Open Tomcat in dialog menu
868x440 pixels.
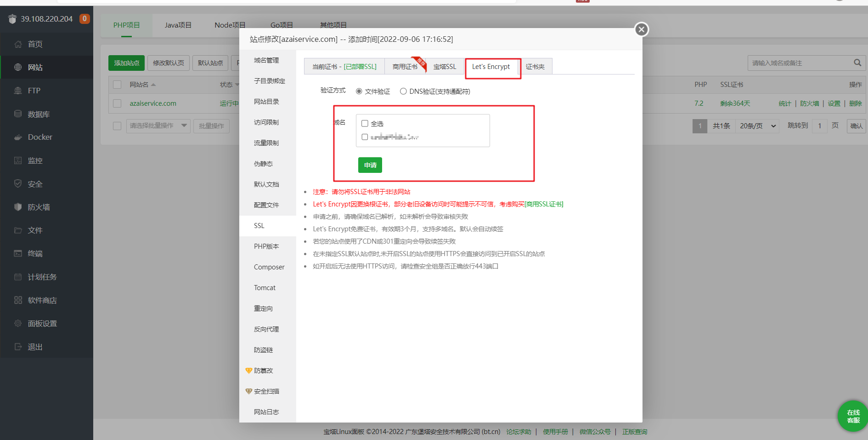(x=267, y=288)
